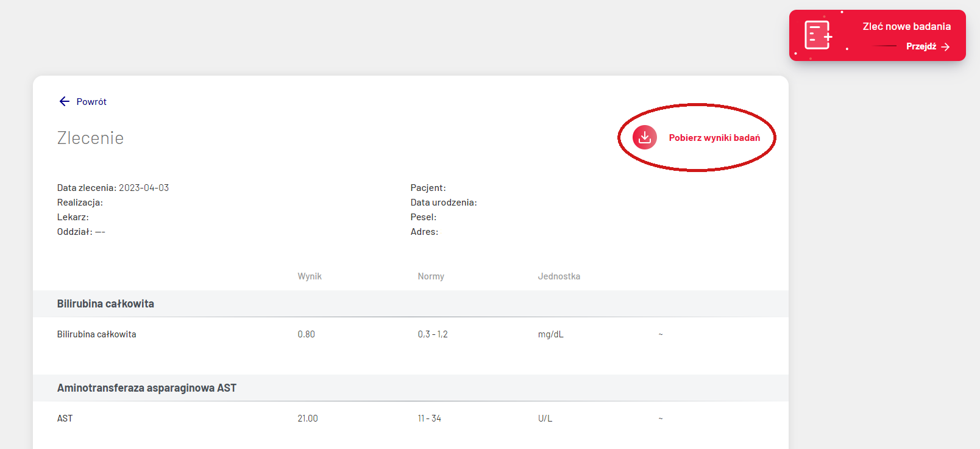
Task: Download results via Pobierz wyniki badań text
Action: coord(714,138)
